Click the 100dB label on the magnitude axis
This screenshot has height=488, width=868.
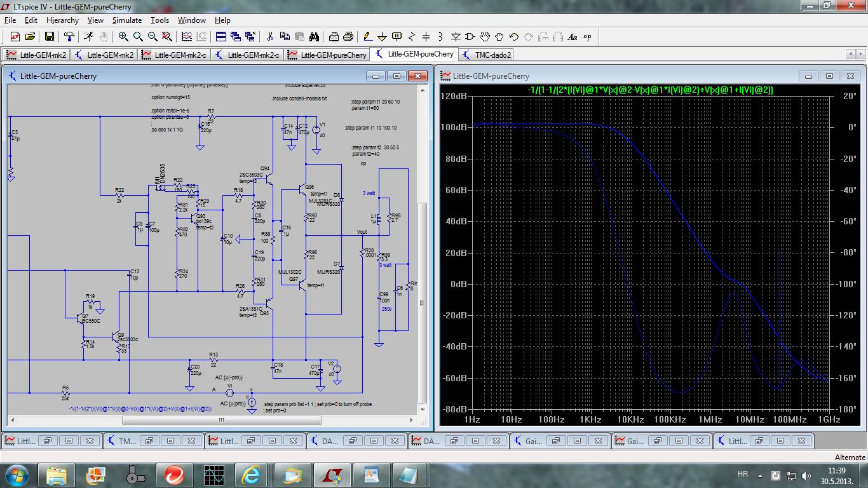[454, 127]
